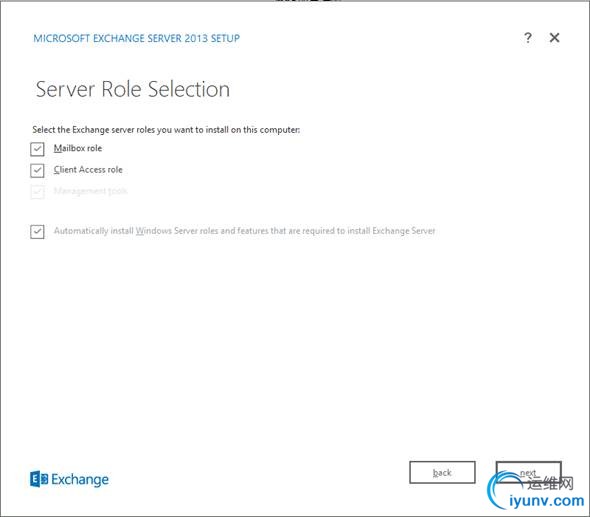Toggle the Client Access role checkbox
The image size is (590, 517).
(37, 170)
